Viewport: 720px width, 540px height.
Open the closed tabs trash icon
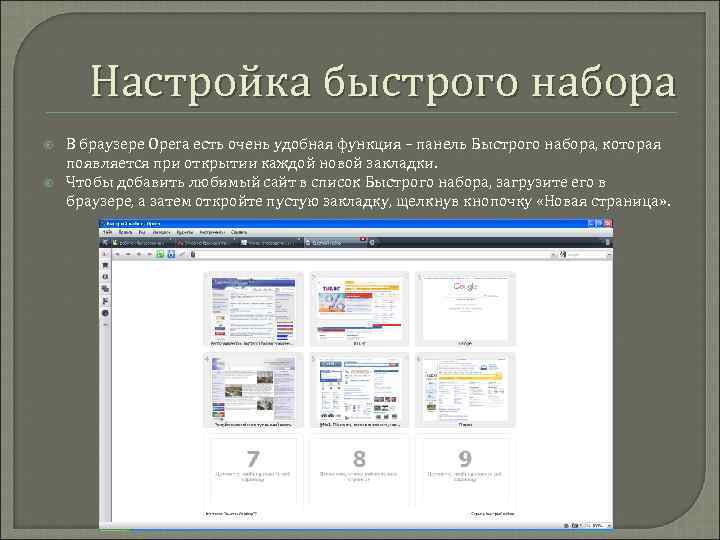click(x=608, y=242)
